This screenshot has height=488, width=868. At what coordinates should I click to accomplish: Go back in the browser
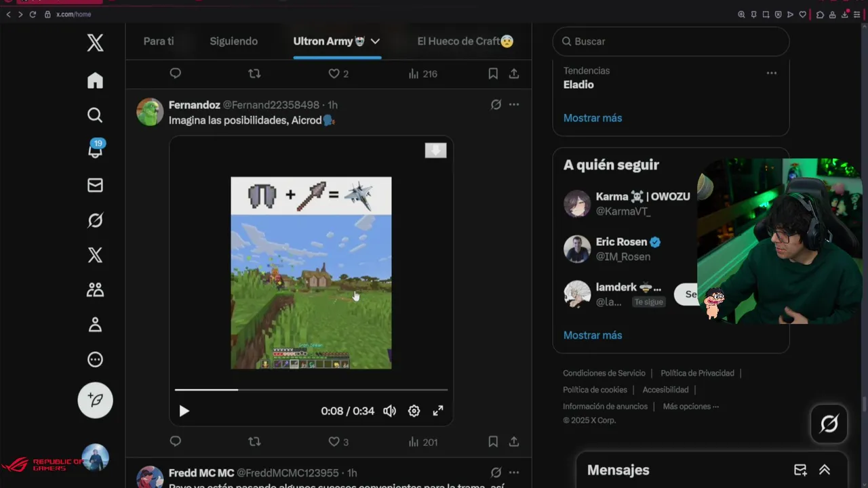coord(8,14)
